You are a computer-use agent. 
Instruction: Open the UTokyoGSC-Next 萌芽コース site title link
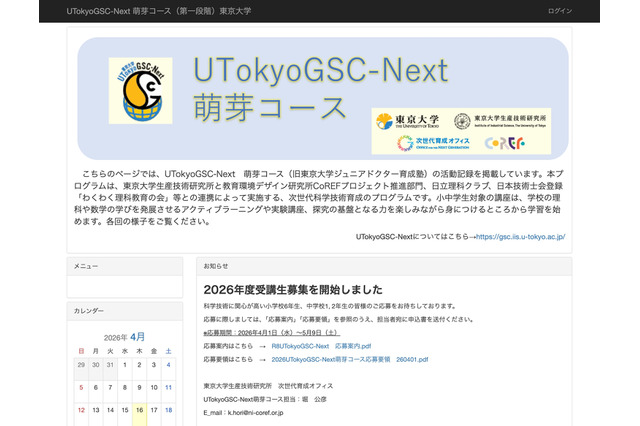point(159,11)
